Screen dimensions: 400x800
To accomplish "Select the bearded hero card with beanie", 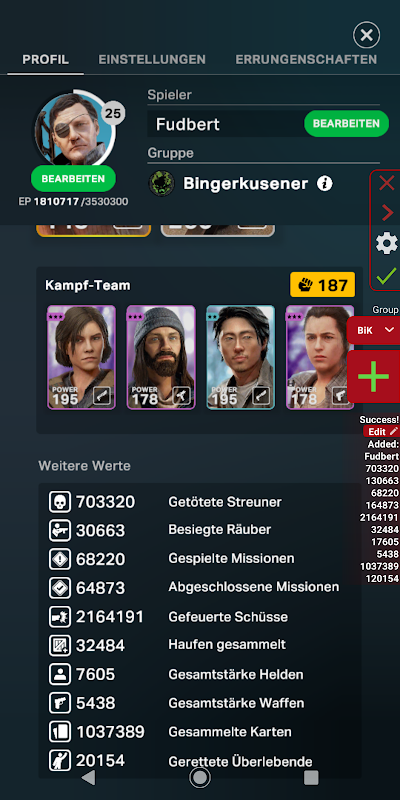I will coord(161,357).
